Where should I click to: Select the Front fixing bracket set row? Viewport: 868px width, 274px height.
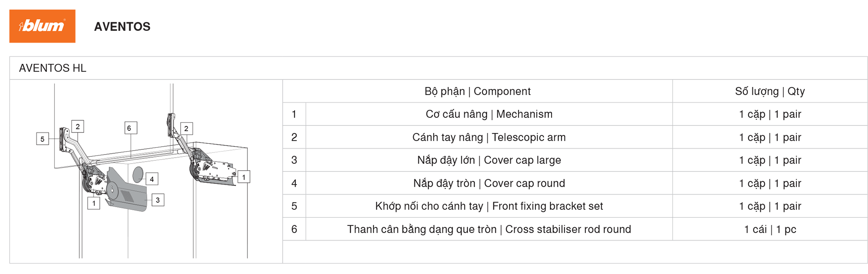575,206
